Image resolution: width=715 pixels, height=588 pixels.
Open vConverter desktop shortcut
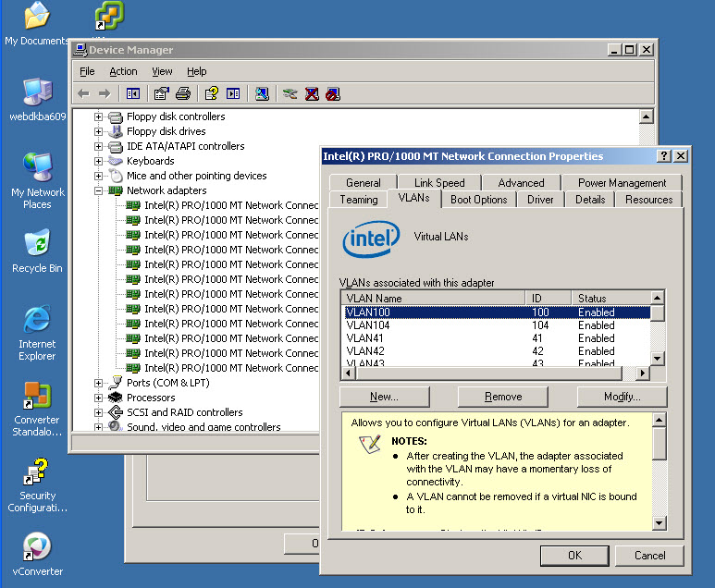[x=37, y=555]
